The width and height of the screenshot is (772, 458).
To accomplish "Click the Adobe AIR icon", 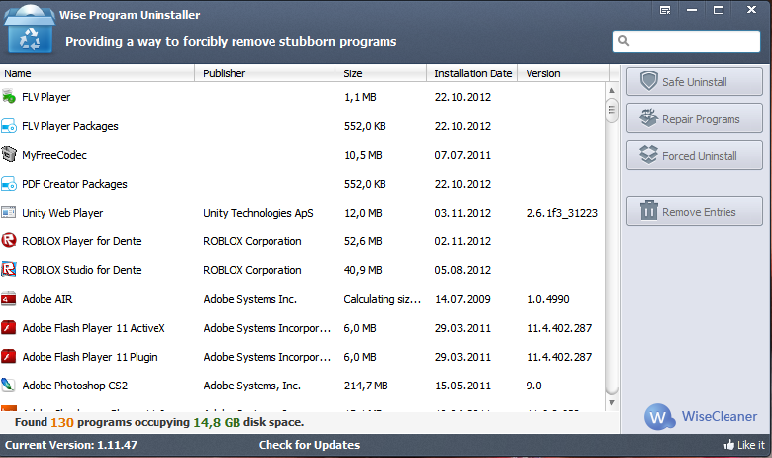I will [10, 299].
